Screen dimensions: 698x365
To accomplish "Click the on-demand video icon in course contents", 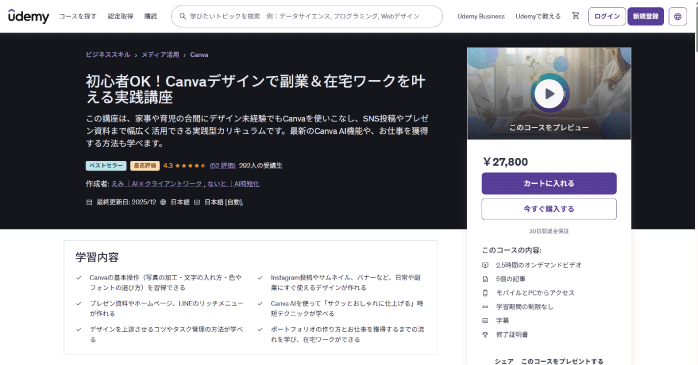I will pyautogui.click(x=485, y=265).
